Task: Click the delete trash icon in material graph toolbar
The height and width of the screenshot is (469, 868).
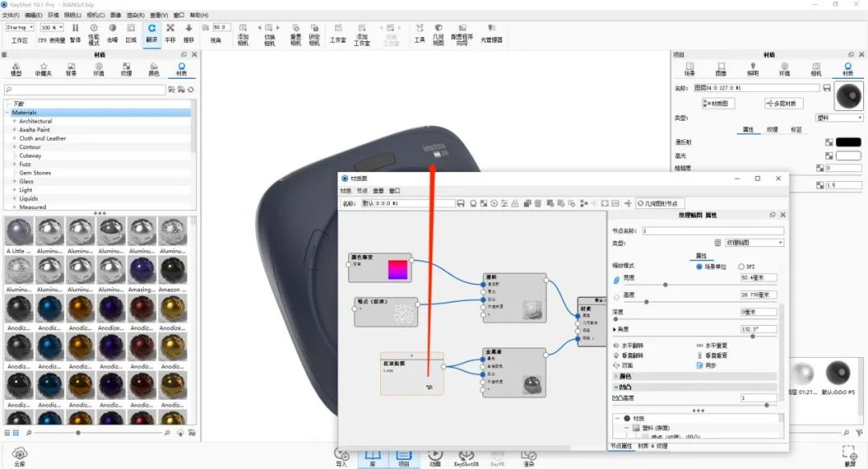Action: pyautogui.click(x=538, y=204)
